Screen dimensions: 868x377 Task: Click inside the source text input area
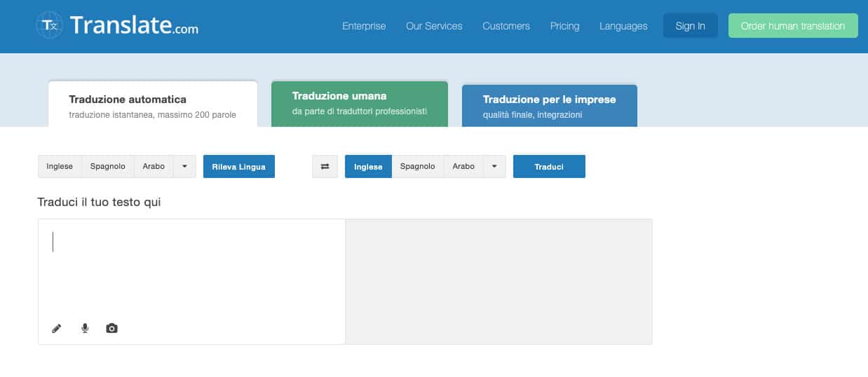191,273
